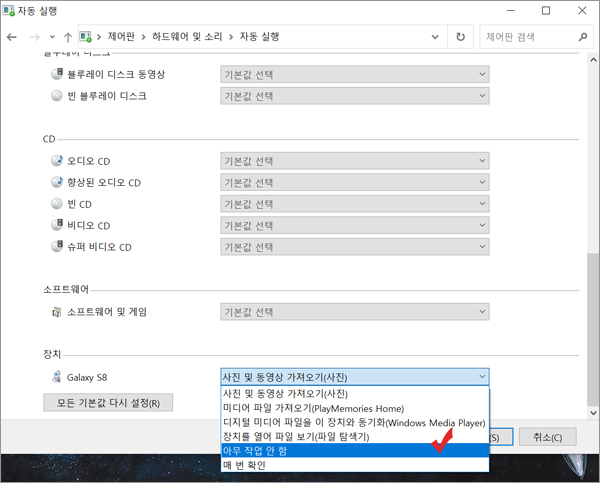
Task: Open 슈퍼 비디오 CD dropdown
Action: [x=355, y=246]
